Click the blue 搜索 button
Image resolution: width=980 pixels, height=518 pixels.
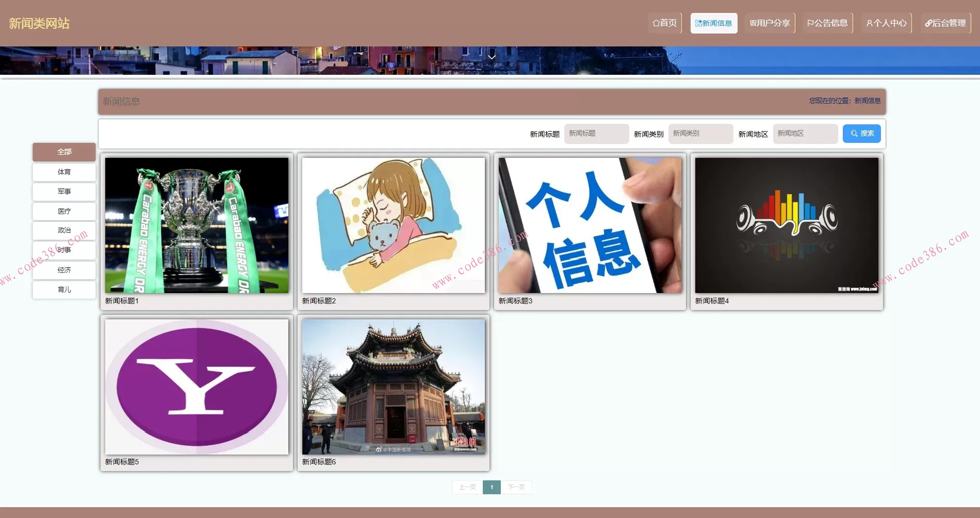click(x=862, y=134)
